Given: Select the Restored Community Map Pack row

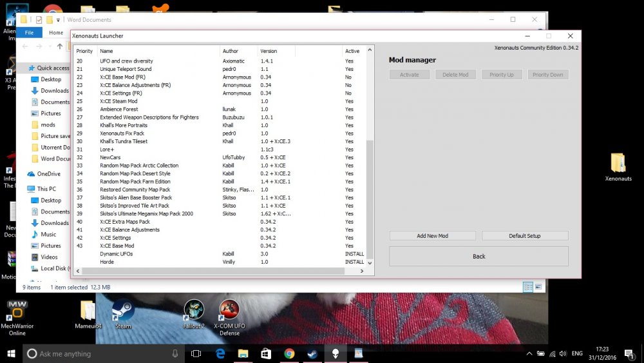Looking at the screenshot, I should point(220,190).
